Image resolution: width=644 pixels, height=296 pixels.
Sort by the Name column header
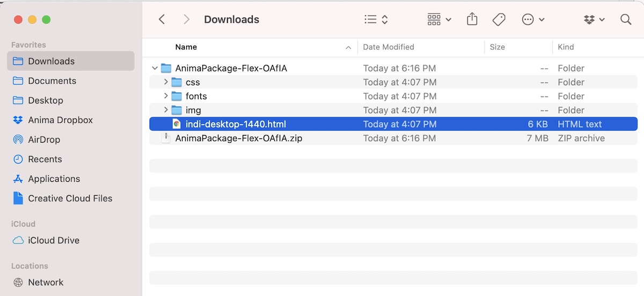[x=186, y=47]
